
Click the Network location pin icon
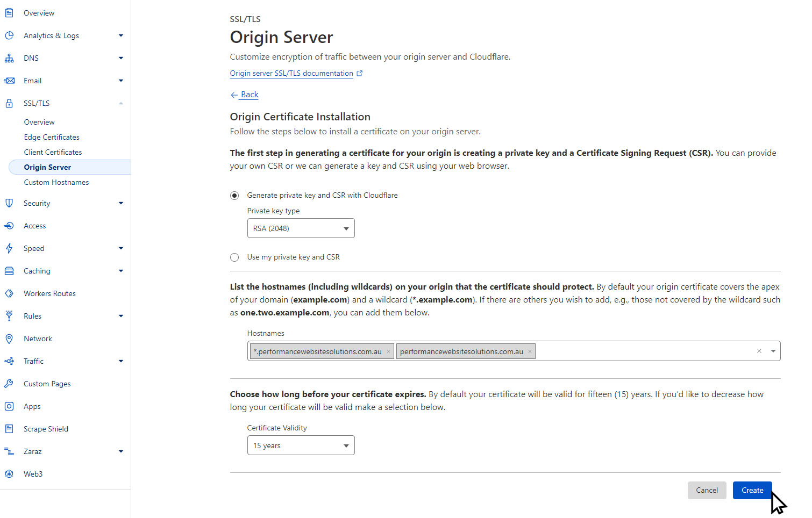click(x=9, y=339)
